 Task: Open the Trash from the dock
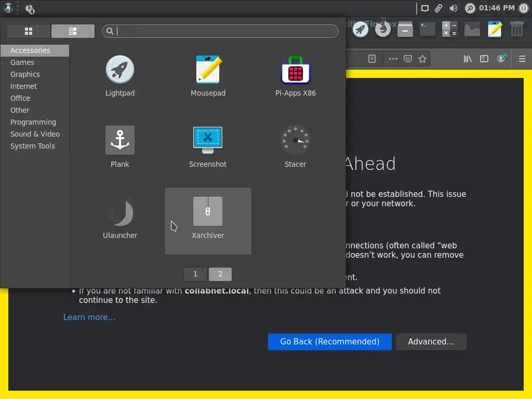517,29
